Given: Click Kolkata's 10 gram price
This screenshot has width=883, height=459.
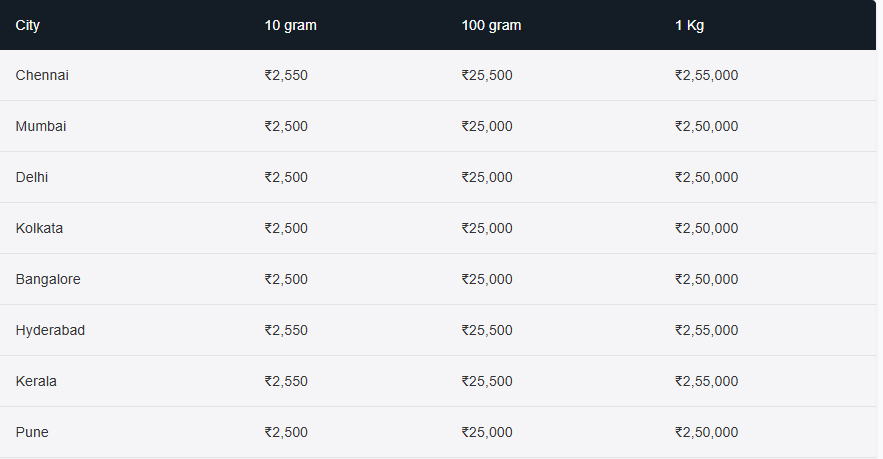Looking at the screenshot, I should pyautogui.click(x=286, y=228).
